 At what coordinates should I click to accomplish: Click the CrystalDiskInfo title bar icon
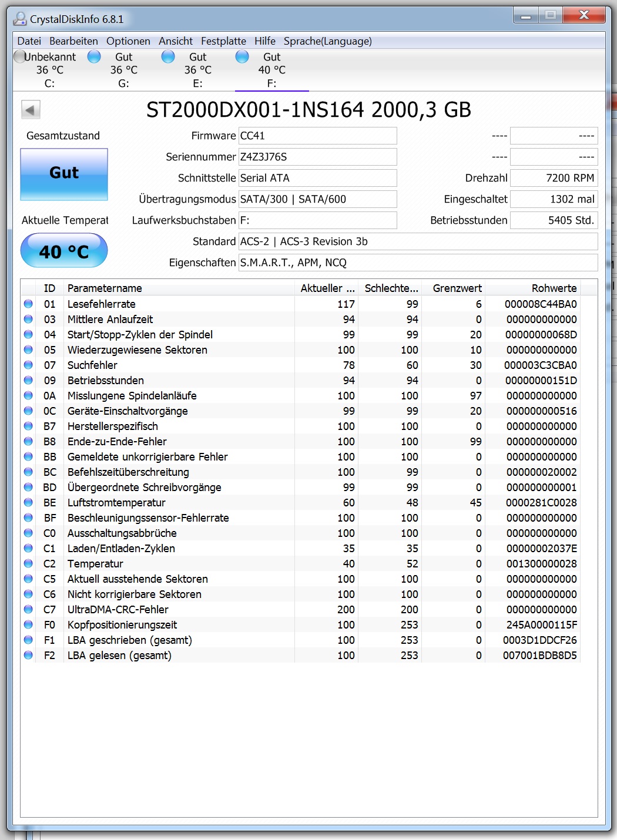[20, 19]
